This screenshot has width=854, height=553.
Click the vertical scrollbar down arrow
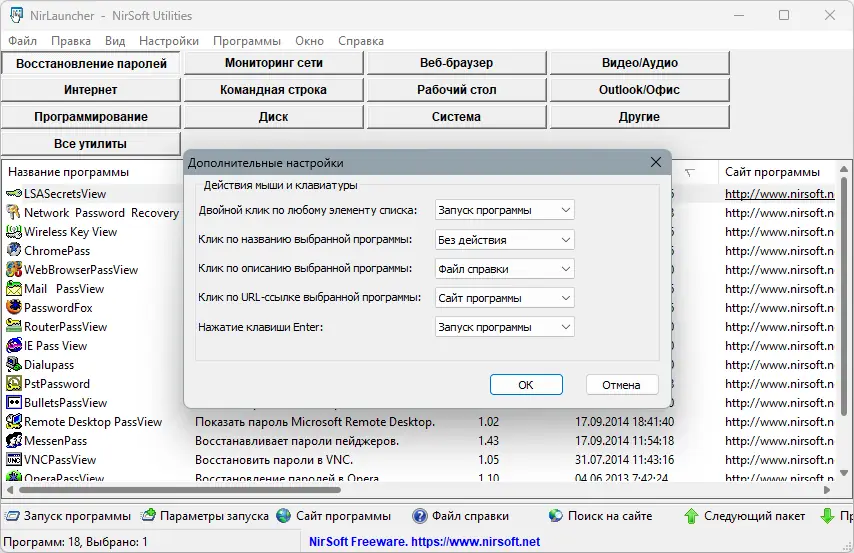click(x=844, y=473)
